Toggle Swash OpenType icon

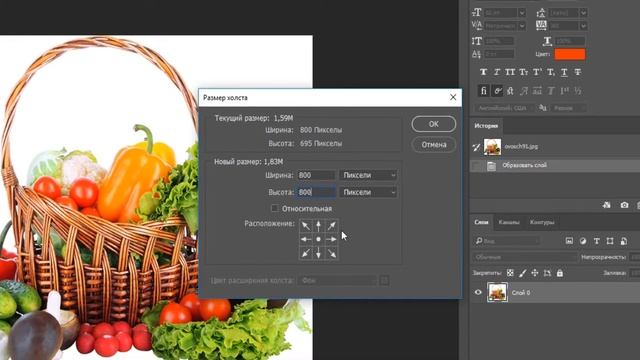pos(524,91)
